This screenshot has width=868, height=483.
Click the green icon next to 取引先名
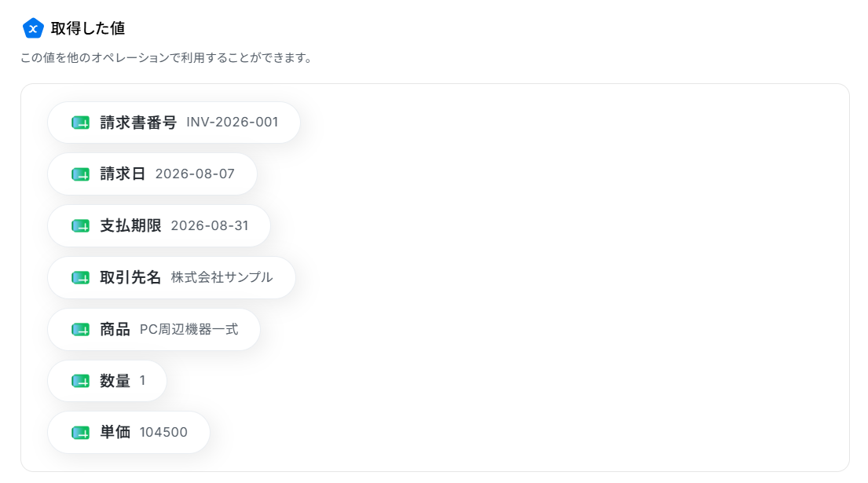(81, 278)
